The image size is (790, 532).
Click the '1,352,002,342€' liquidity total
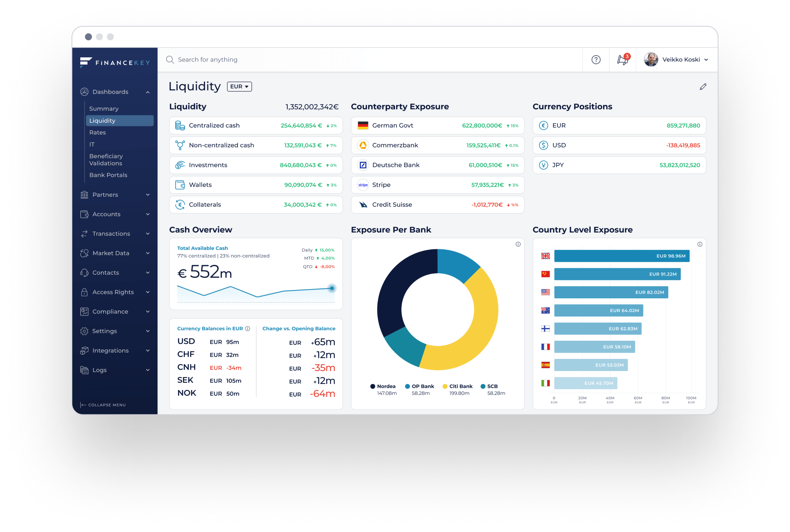click(312, 107)
